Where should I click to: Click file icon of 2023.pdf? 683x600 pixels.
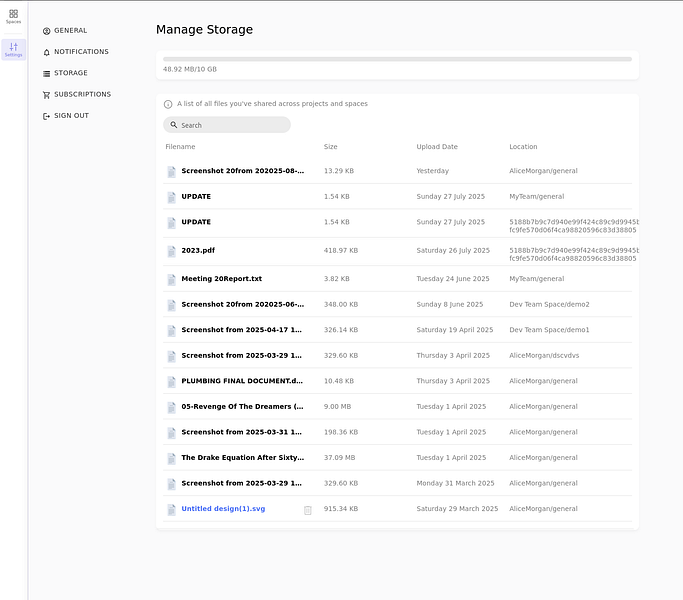point(172,251)
